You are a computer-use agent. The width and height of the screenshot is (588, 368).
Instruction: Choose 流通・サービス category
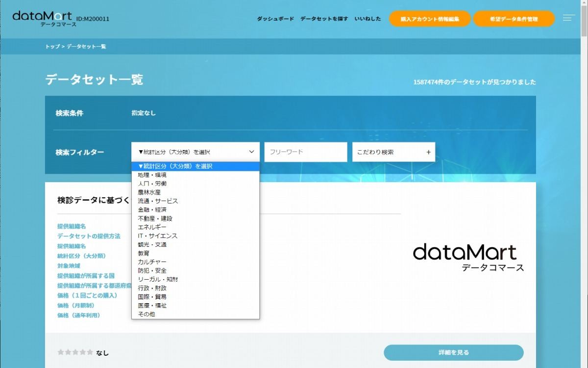[x=196, y=201]
